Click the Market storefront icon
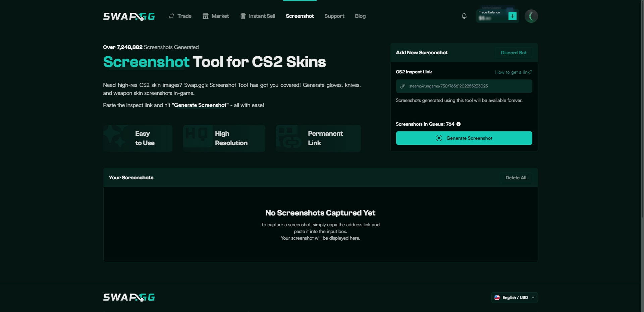Viewport: 644px width, 312px height. tap(206, 16)
